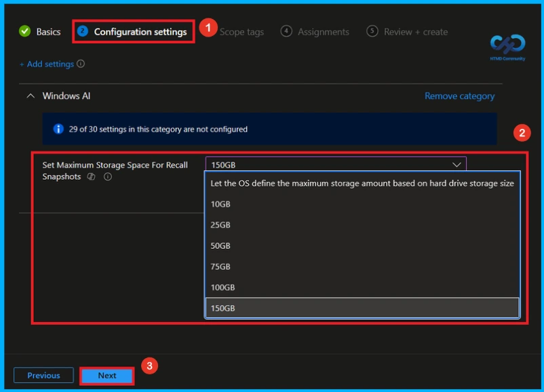Click the Next button
This screenshot has width=544, height=392.
coord(107,375)
